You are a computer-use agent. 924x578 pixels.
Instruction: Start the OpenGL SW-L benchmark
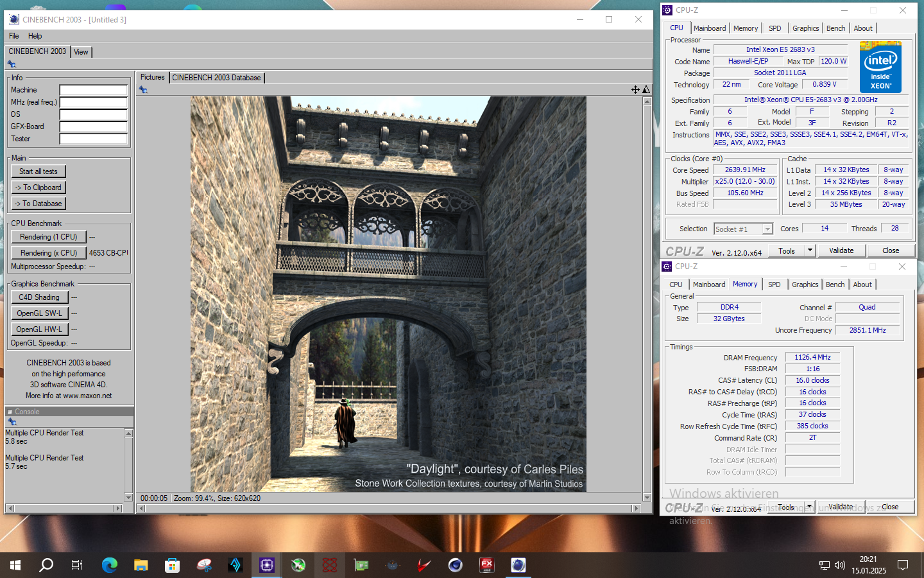pyautogui.click(x=39, y=313)
